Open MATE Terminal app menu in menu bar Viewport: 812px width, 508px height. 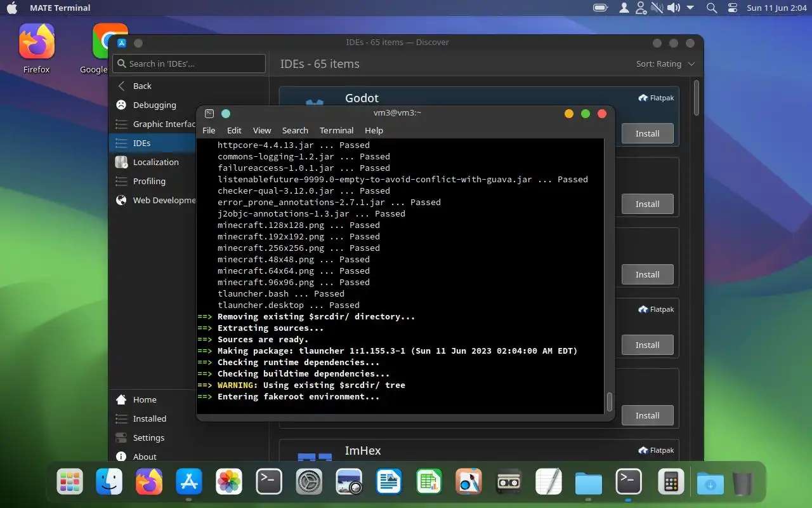tap(60, 8)
